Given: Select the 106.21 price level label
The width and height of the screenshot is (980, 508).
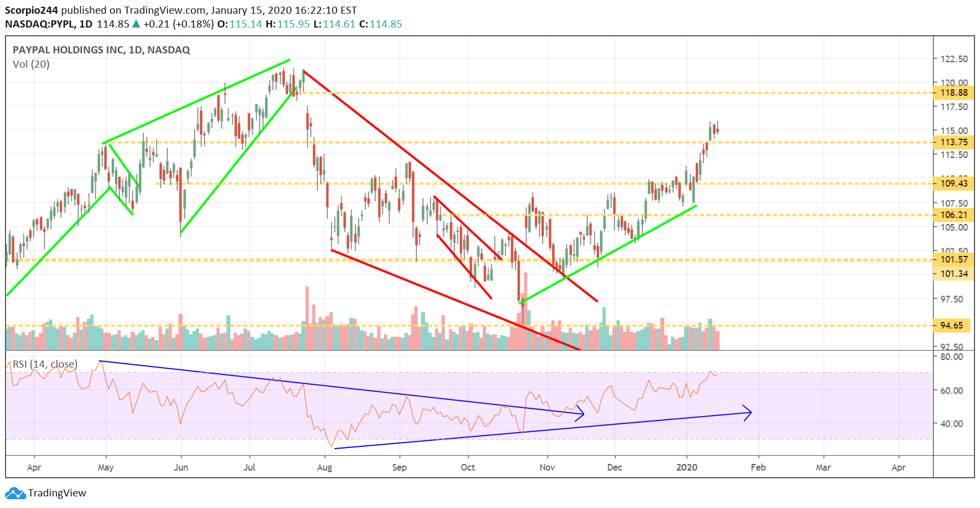Looking at the screenshot, I should click(x=954, y=215).
